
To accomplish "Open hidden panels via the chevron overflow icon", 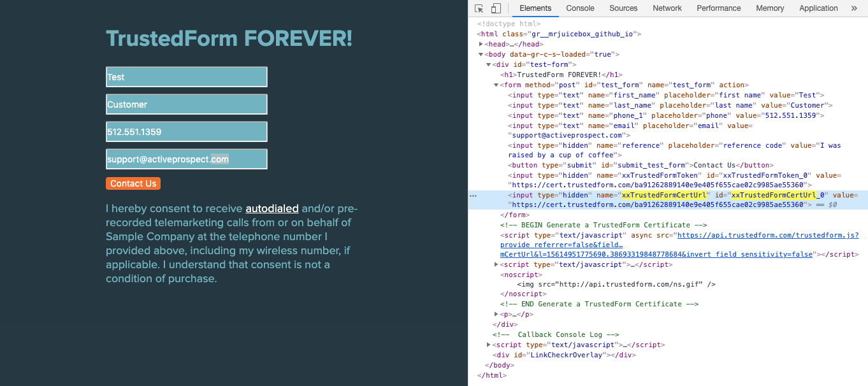I will tap(855, 8).
